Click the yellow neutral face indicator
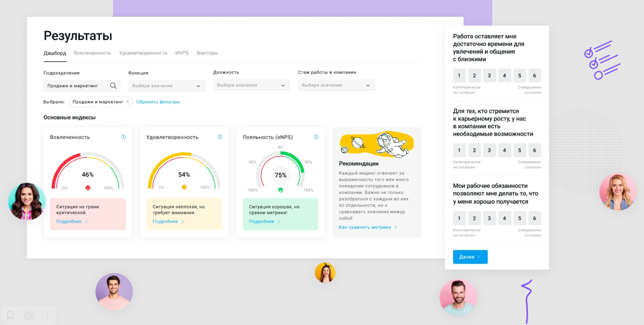The width and height of the screenshot is (644, 325). point(184,187)
